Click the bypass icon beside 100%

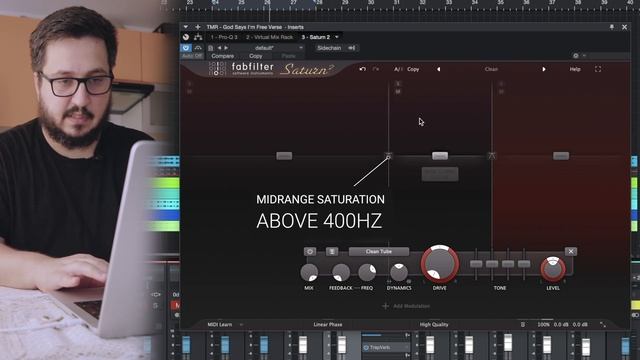point(523,324)
